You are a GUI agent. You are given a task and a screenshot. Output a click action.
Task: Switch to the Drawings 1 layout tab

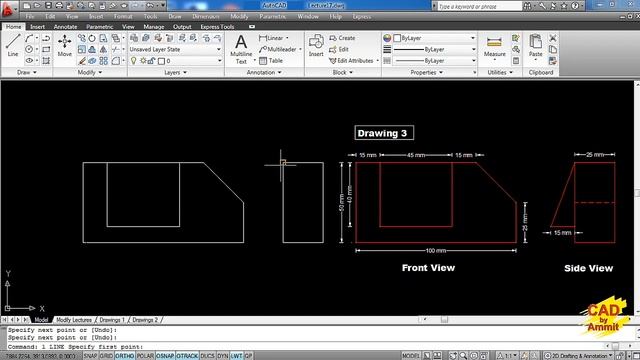111,320
